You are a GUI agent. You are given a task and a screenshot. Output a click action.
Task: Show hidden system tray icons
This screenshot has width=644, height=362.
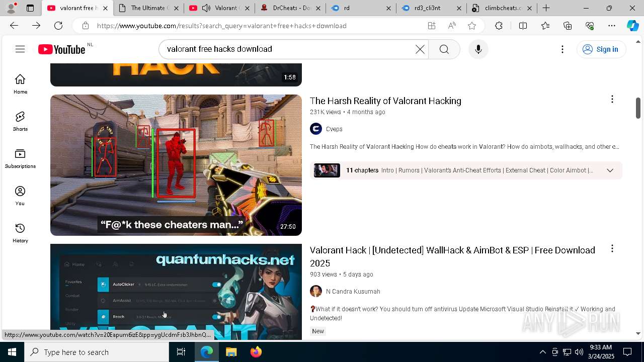542,352
